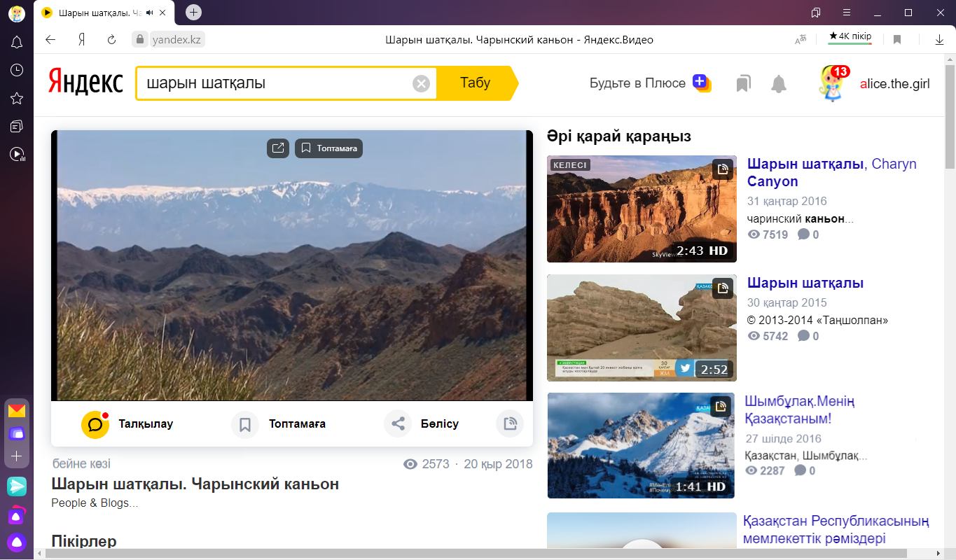
Task: Click the cast icon on Charyn Canyon thumbnail
Action: click(x=723, y=169)
